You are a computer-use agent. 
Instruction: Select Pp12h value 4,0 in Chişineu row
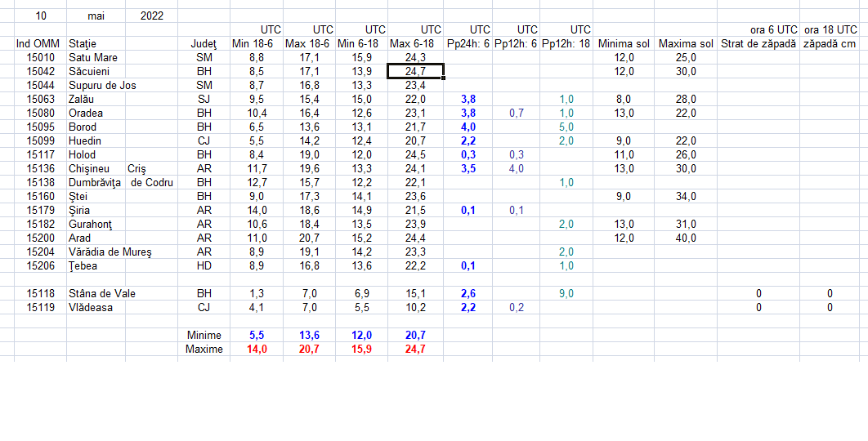516,168
